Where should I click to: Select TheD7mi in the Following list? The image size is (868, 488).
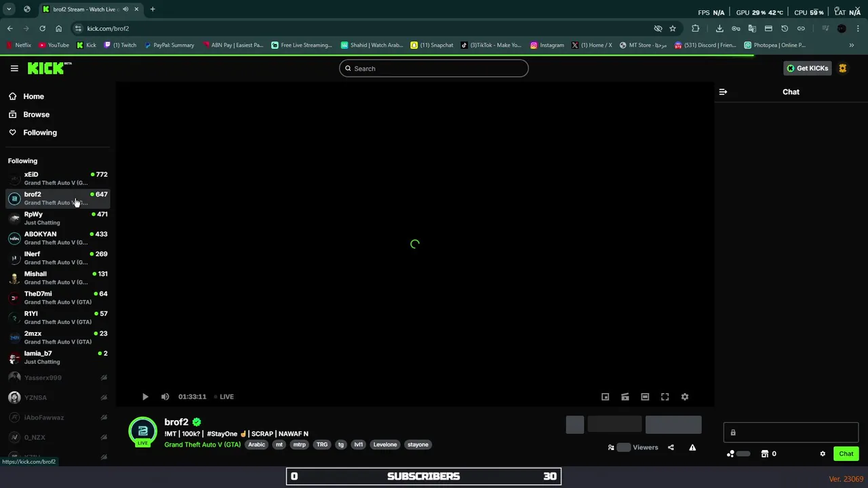pyautogui.click(x=58, y=298)
